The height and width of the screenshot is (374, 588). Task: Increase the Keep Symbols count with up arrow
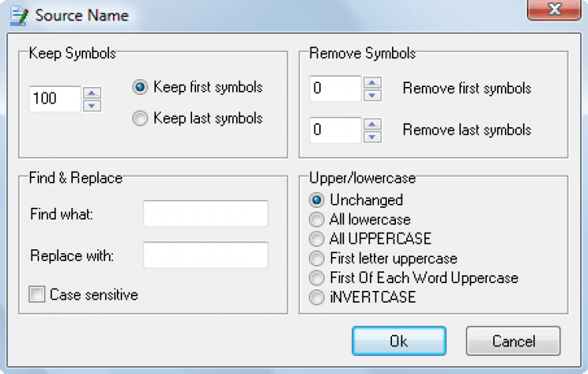click(92, 93)
